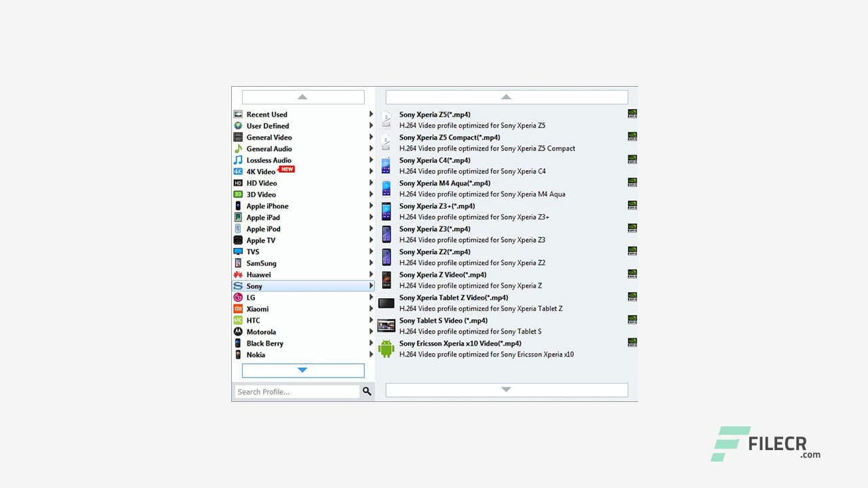Select the Apple iPhone device icon
The width and height of the screenshot is (868, 488).
239,206
